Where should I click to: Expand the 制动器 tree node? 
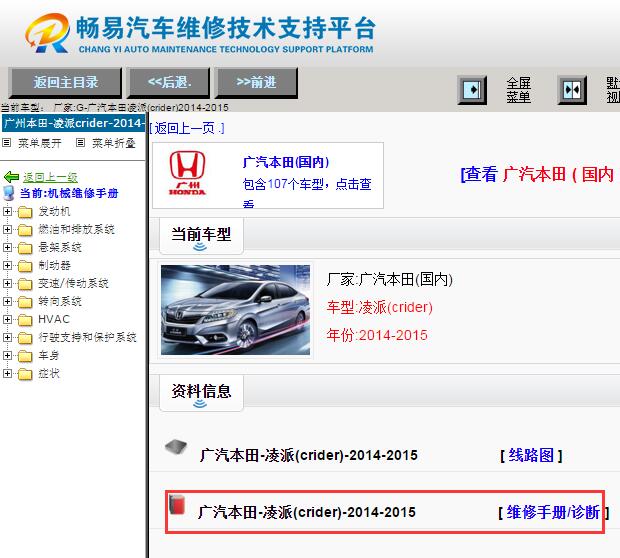click(x=7, y=265)
